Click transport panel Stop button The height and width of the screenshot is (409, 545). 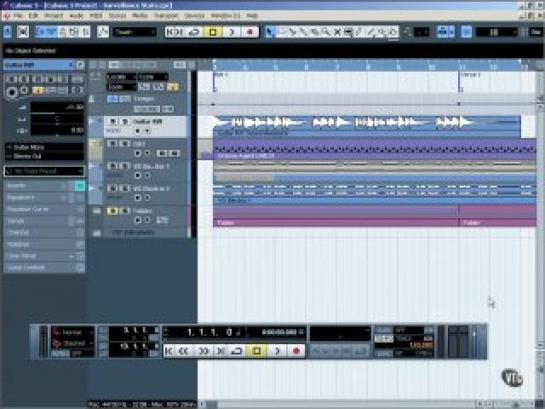[x=256, y=351]
